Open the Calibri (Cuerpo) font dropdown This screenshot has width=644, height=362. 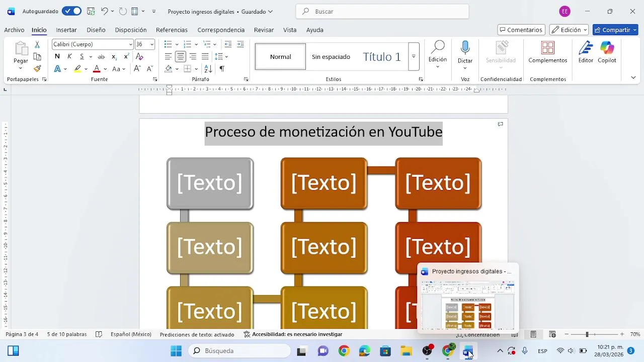coord(131,44)
